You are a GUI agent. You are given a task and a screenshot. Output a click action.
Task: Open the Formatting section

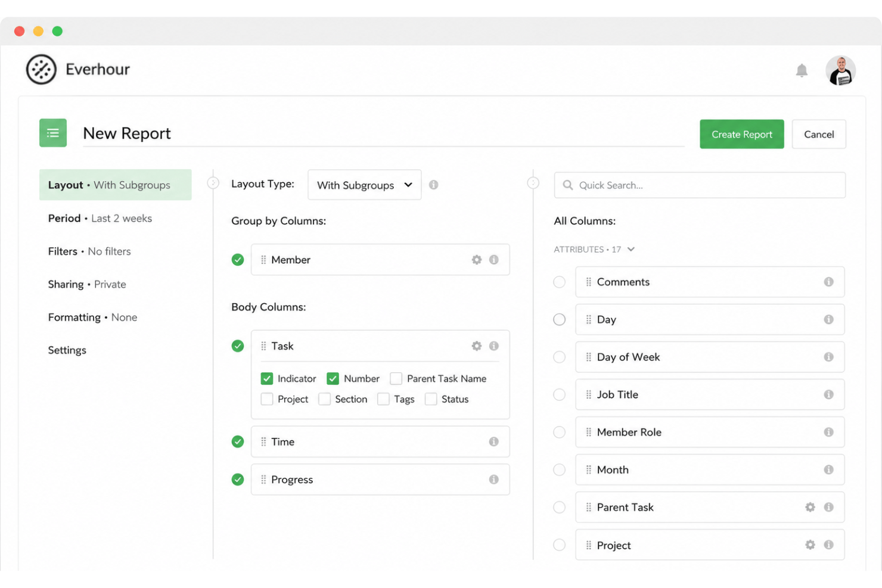(92, 317)
